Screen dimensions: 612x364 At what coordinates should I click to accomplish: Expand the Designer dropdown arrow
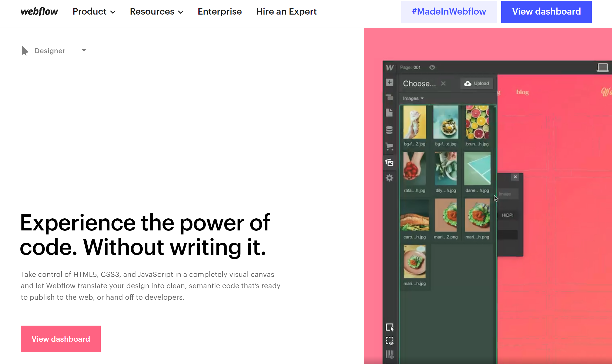pyautogui.click(x=84, y=50)
